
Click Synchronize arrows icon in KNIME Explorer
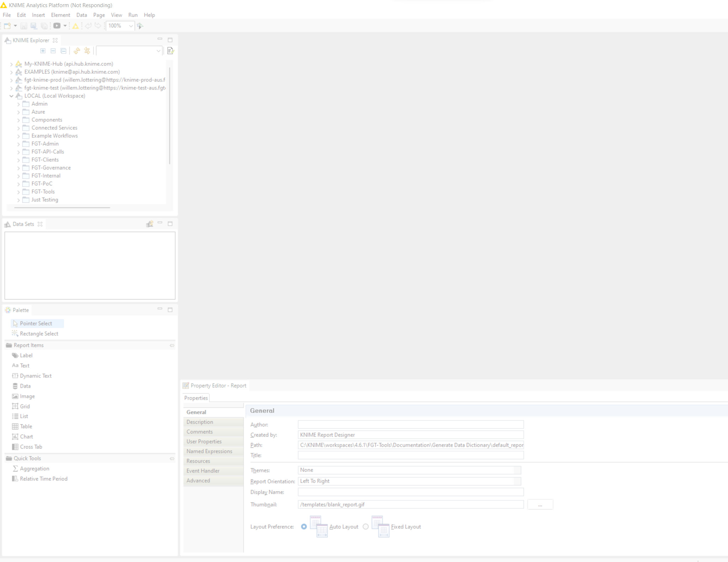87,51
